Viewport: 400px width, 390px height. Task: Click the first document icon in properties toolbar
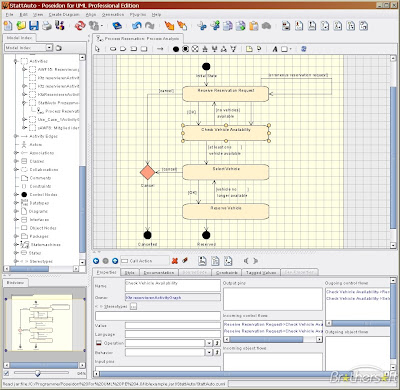pyautogui.click(x=203, y=261)
